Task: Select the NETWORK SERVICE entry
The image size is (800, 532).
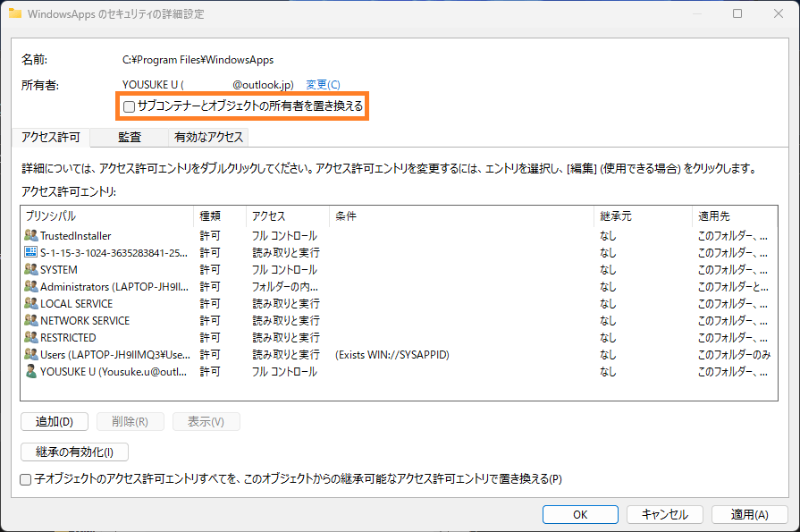Action: pos(399,320)
